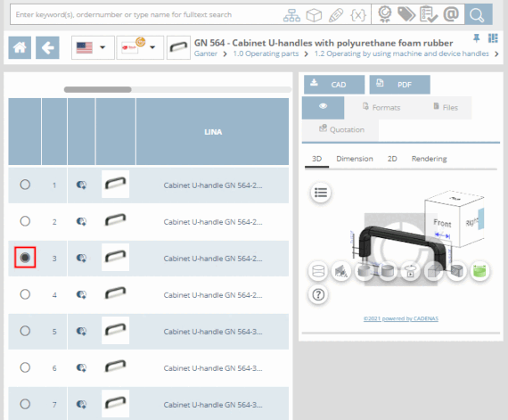Choose the row 7 radio button
508x420 pixels.
(25, 404)
